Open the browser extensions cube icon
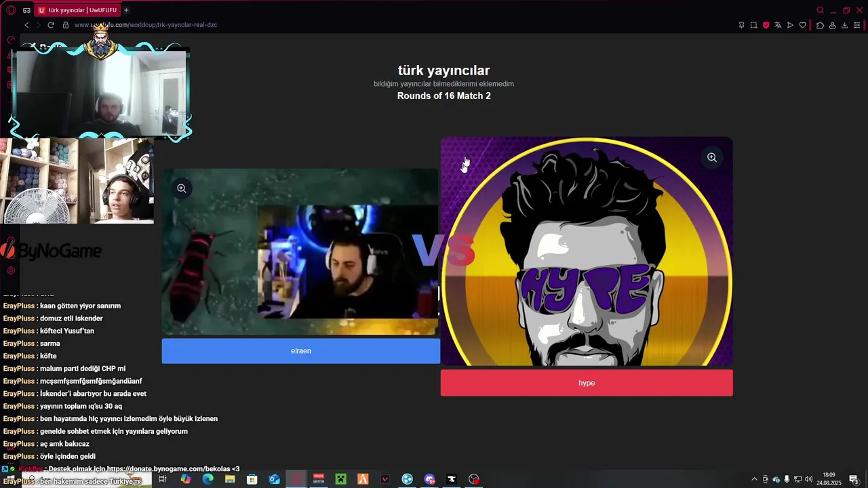The image size is (868, 488). 820,25
